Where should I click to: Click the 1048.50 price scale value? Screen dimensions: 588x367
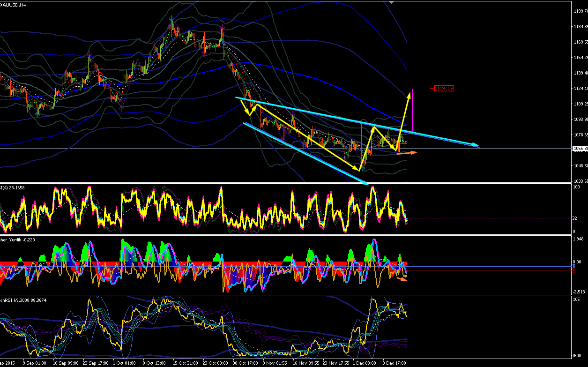[580, 166]
